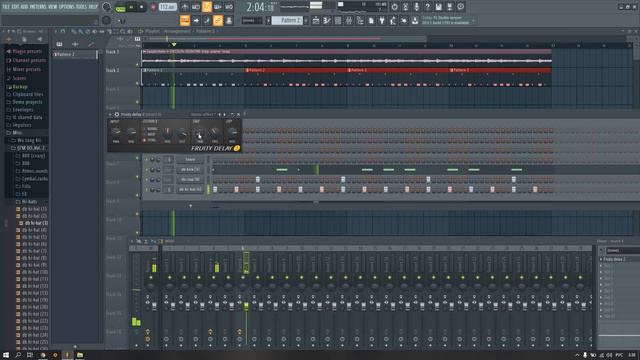Click the db hi-hat channel button
Image resolution: width=640 pixels, height=360 pixels.
(x=190, y=189)
